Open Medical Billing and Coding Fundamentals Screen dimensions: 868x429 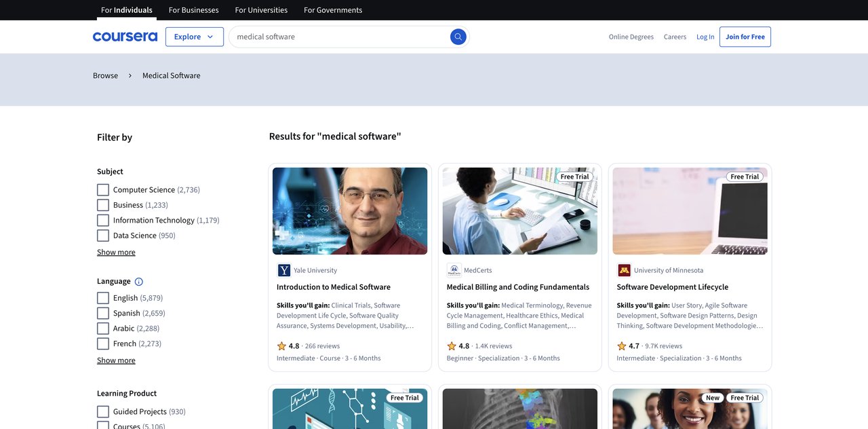tap(518, 287)
